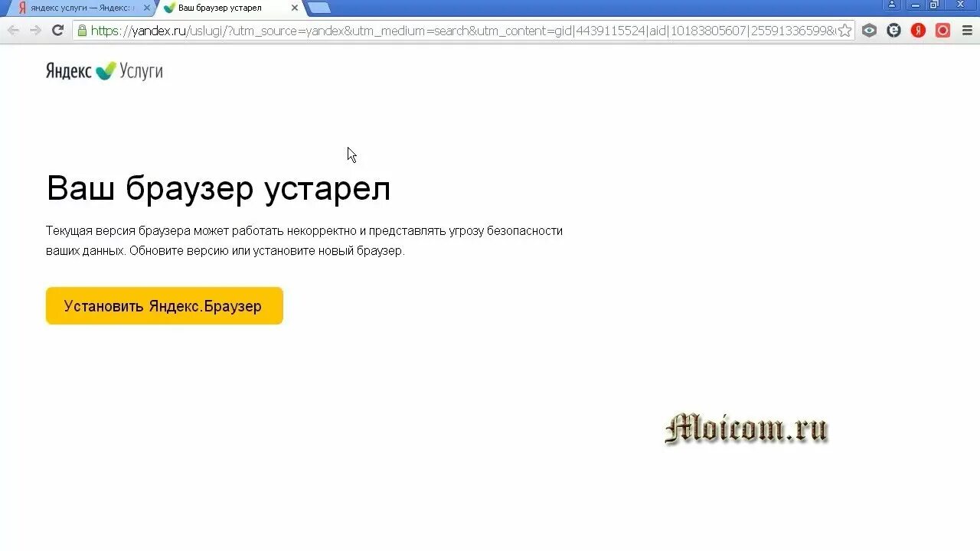980x551 pixels.
Task: Click the Ваш браузер устарел heading
Action: click(x=218, y=188)
